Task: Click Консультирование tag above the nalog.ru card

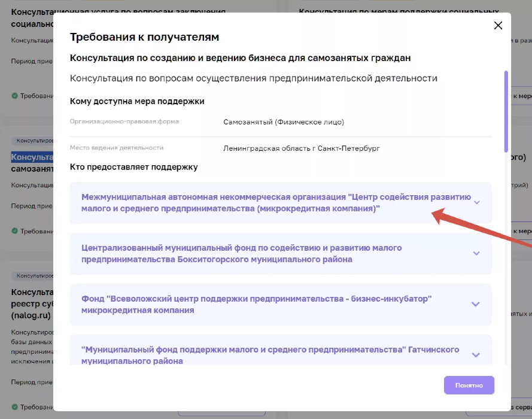Action: tap(34, 276)
